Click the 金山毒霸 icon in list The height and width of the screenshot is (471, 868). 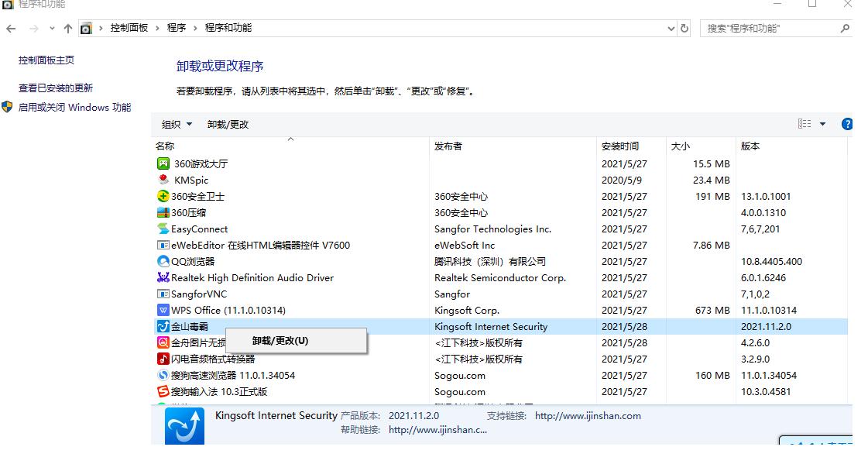[163, 326]
